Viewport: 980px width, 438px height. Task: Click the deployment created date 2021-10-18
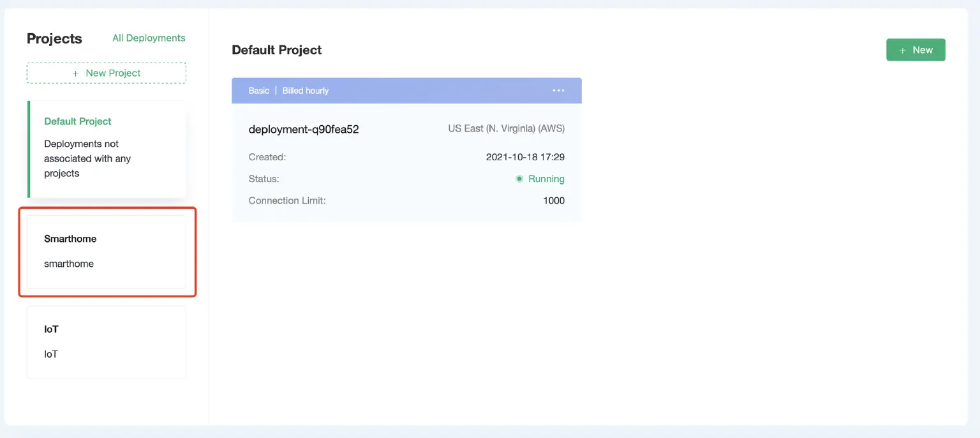pyautogui.click(x=524, y=157)
